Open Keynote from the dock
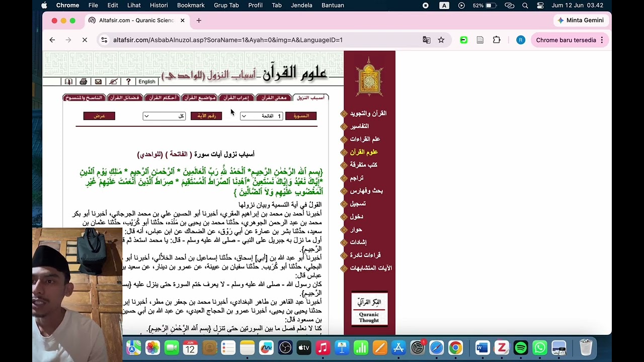This screenshot has width=644, height=362. pyautogui.click(x=342, y=347)
